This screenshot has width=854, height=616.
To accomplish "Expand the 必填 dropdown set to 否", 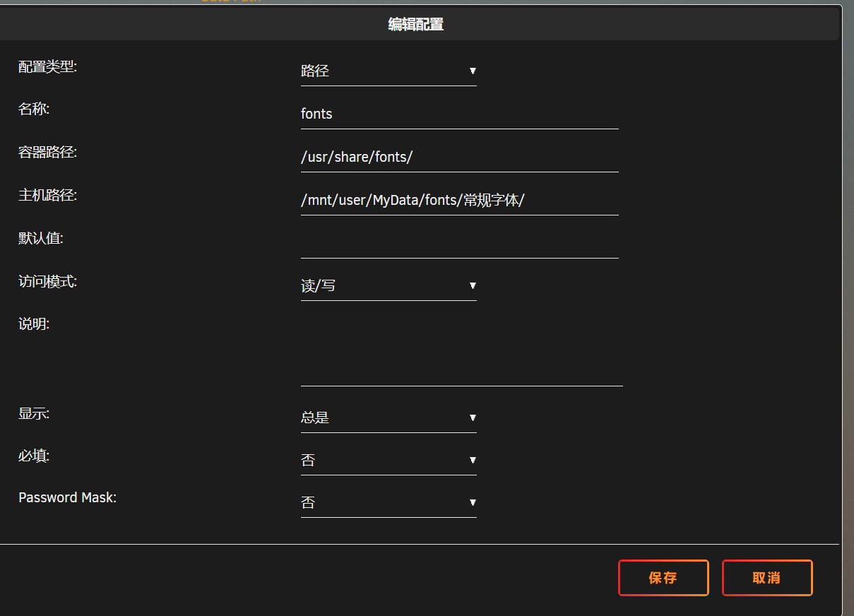I will pos(389,461).
